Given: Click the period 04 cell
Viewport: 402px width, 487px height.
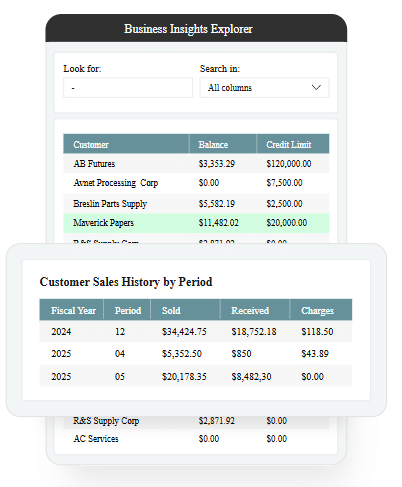Looking at the screenshot, I should (x=120, y=354).
